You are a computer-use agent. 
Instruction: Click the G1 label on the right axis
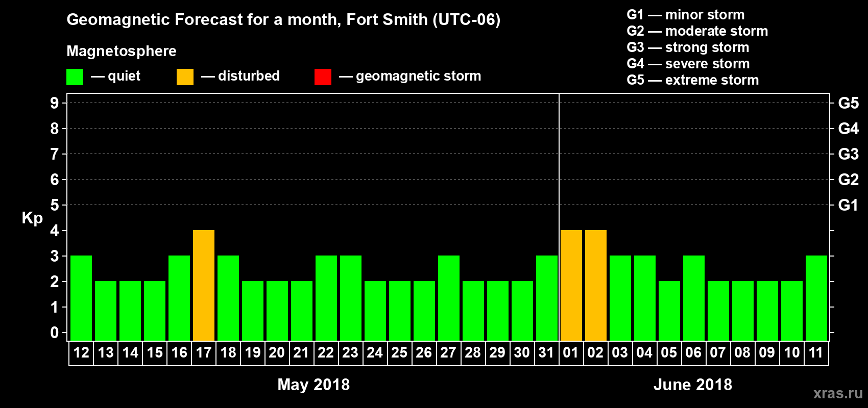(x=848, y=205)
